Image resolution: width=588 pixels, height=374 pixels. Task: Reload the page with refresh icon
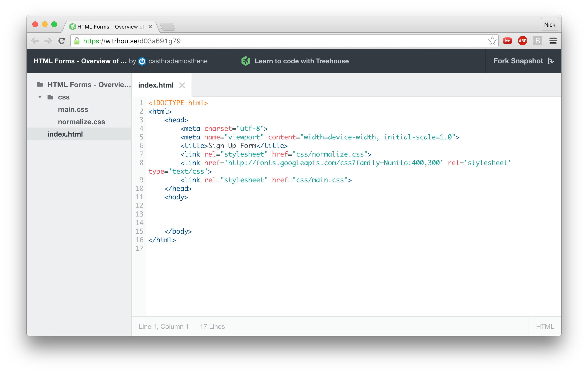coord(62,41)
